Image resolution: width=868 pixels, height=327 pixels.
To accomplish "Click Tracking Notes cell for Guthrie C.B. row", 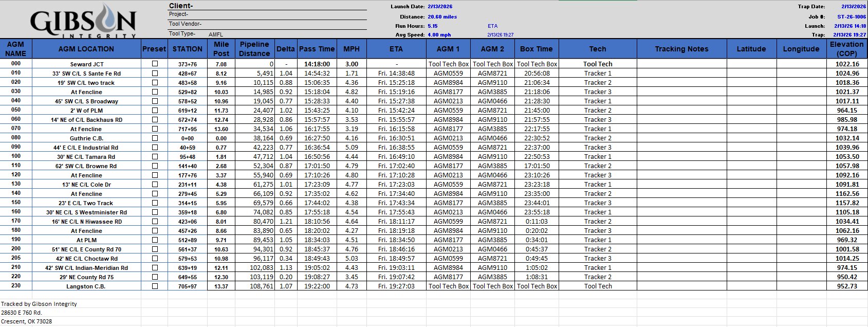I will [681, 138].
